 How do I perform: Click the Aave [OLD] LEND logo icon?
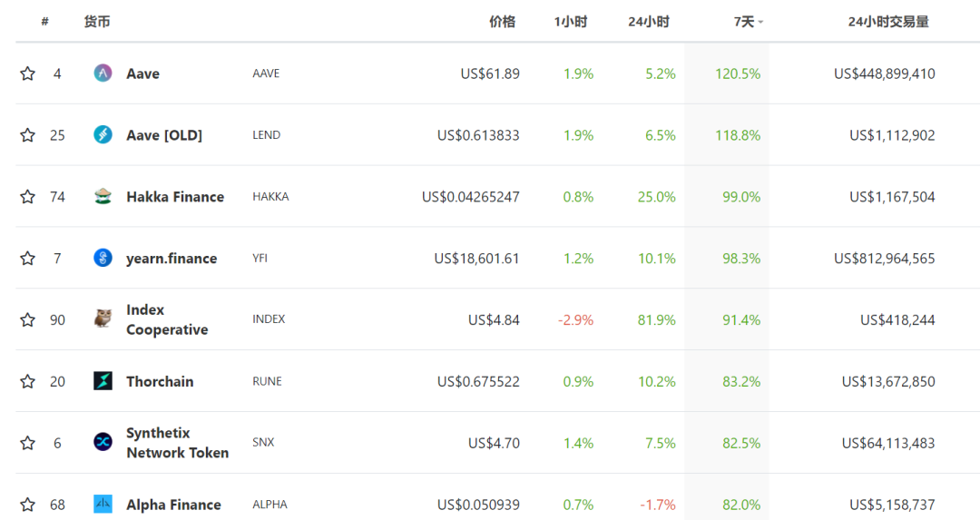(103, 134)
